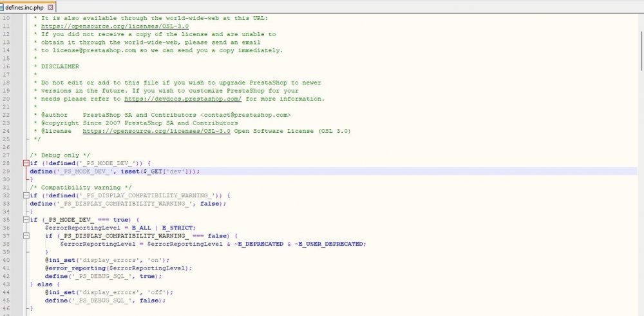Open the opensource.org link on line 11
Viewport: 644px width, 316px height.
click(x=115, y=26)
